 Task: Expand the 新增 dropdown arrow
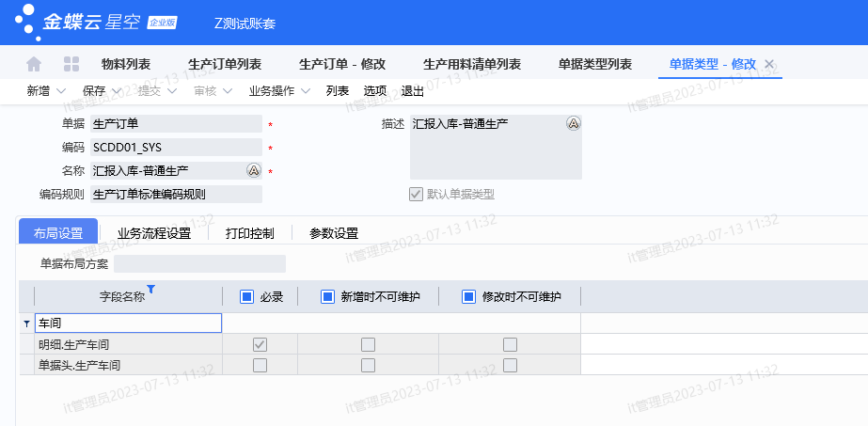click(x=61, y=91)
